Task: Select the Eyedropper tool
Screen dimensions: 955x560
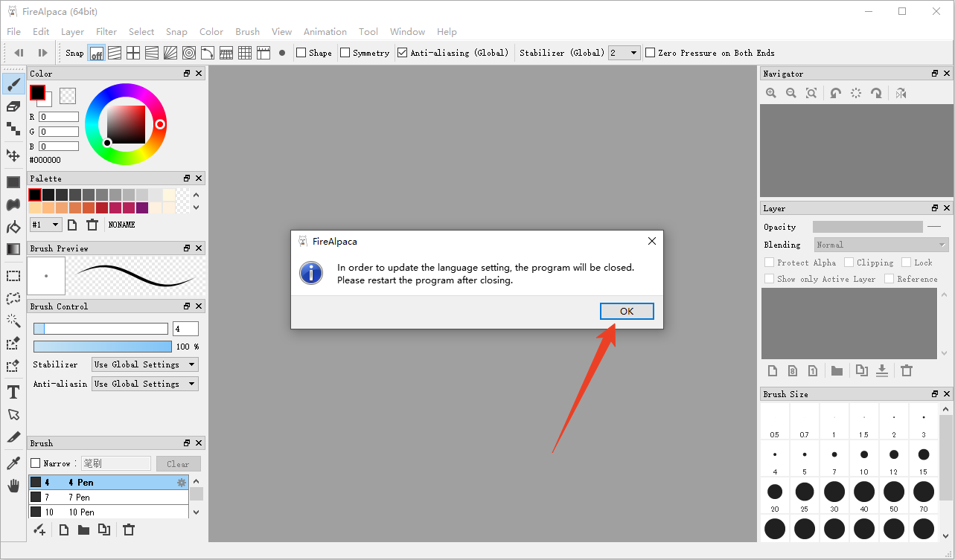Action: tap(13, 463)
